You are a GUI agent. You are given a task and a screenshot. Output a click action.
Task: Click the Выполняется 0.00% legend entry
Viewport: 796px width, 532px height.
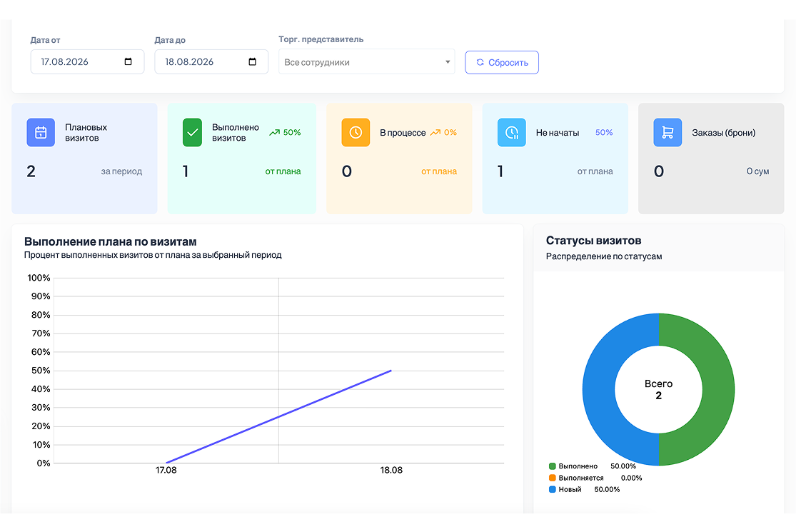[x=595, y=478]
